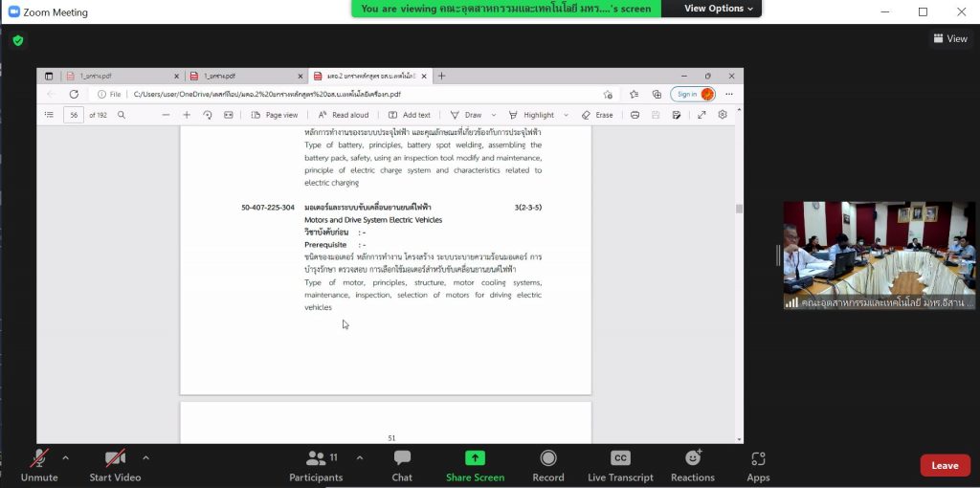
Task: Open the View Options dropdown
Action: (719, 9)
